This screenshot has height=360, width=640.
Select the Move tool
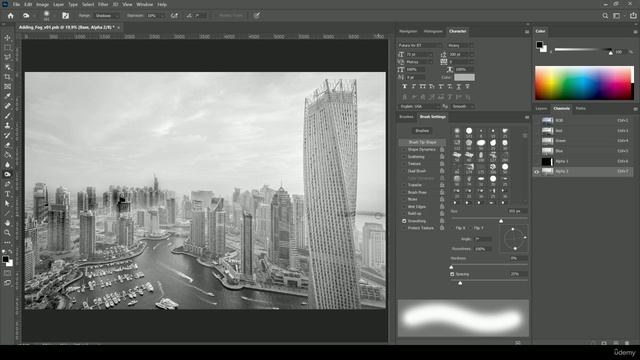(7, 38)
